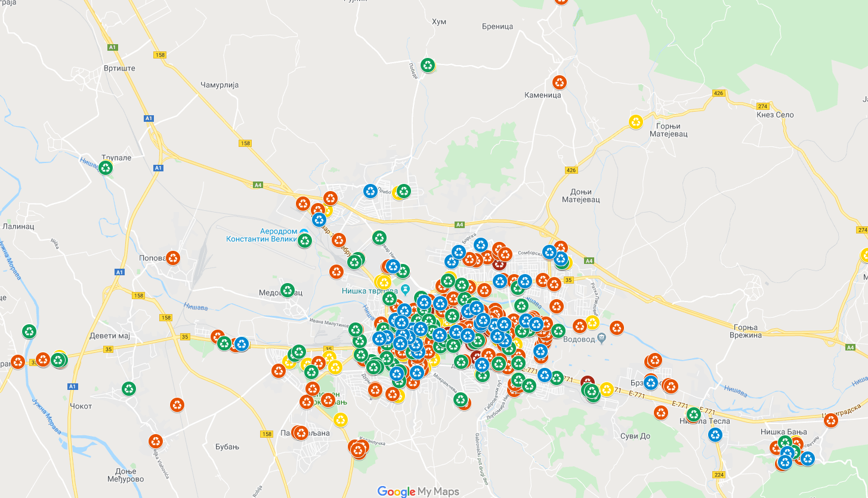
Task: Click the green marker below the airport label
Action: pos(305,241)
